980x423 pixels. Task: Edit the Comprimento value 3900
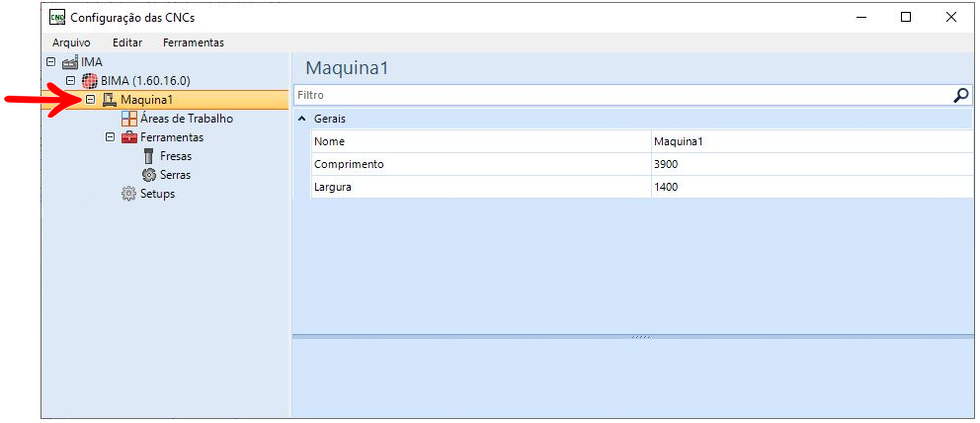coord(812,164)
